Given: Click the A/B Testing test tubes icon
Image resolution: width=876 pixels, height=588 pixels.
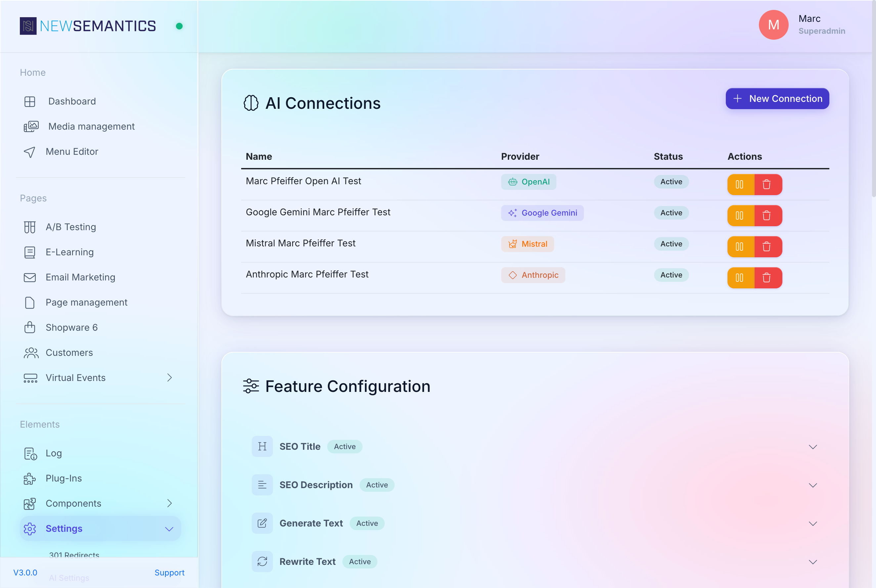Looking at the screenshot, I should pyautogui.click(x=30, y=227).
